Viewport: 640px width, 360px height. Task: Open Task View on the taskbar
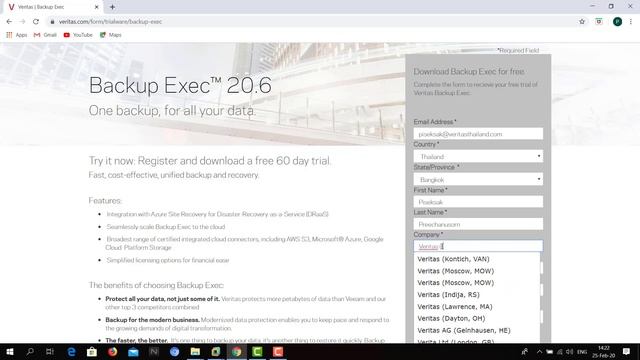coord(50,351)
